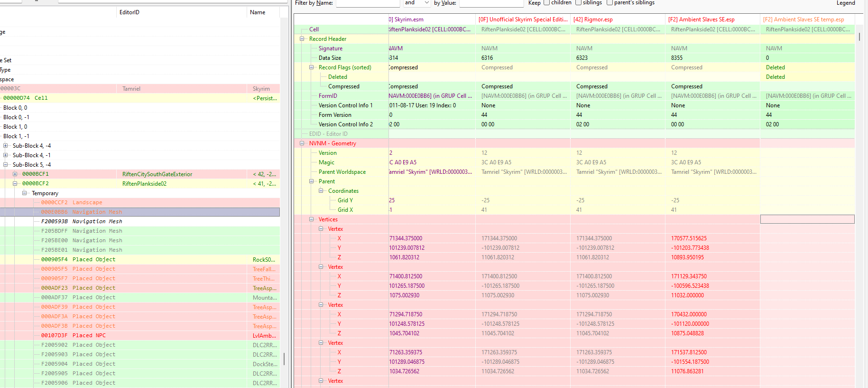Image resolution: width=868 pixels, height=388 pixels.
Task: Select the Magic row label
Action: [326, 162]
